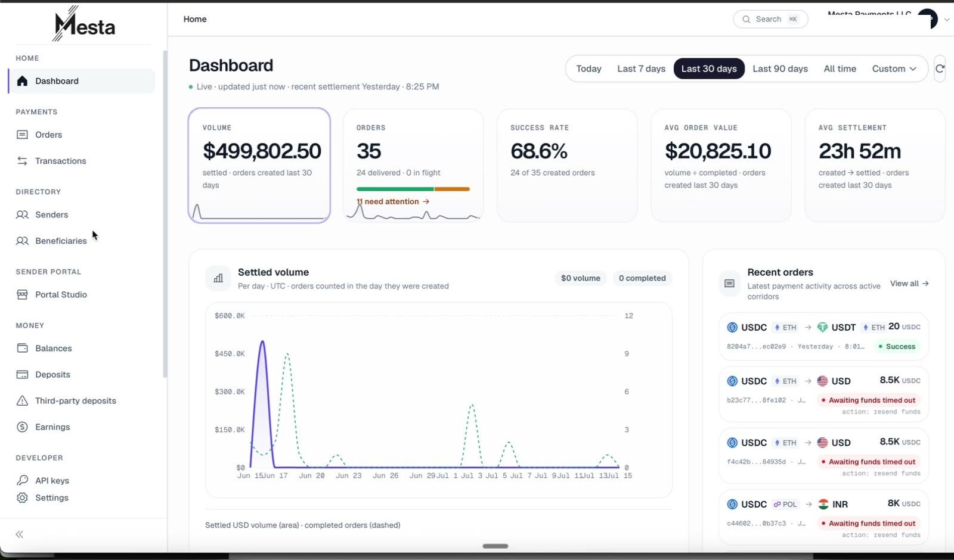
Task: Click the Search input field
Action: 770,19
